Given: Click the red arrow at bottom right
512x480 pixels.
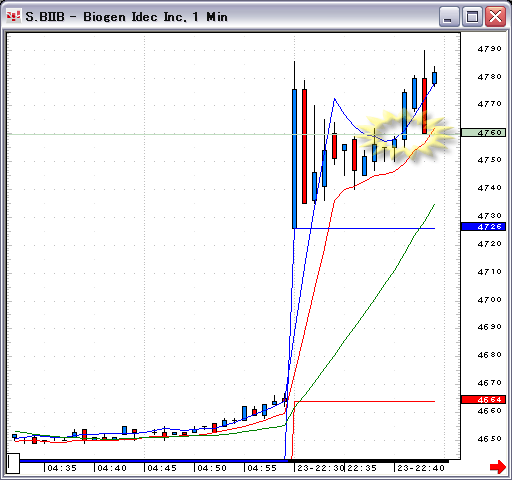Looking at the screenshot, I should coord(498,467).
